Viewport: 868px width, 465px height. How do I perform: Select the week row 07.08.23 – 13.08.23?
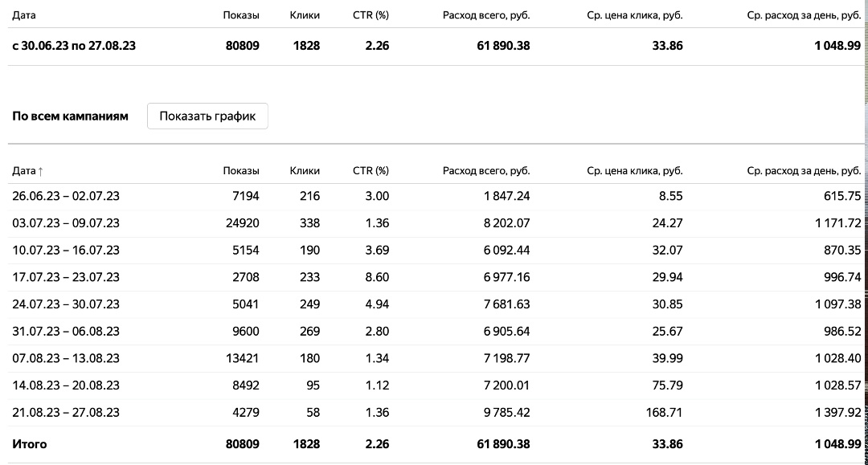point(66,358)
